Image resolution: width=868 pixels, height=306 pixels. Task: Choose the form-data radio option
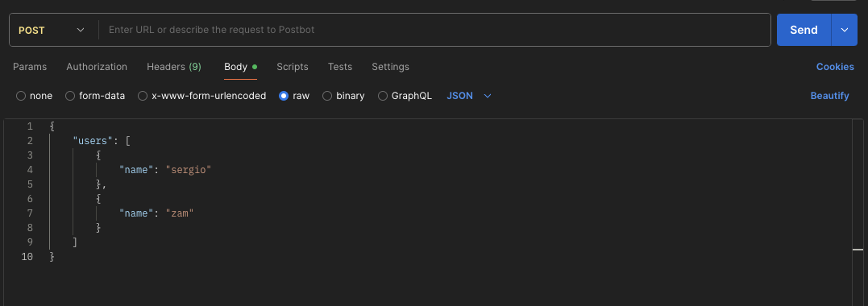click(x=95, y=96)
